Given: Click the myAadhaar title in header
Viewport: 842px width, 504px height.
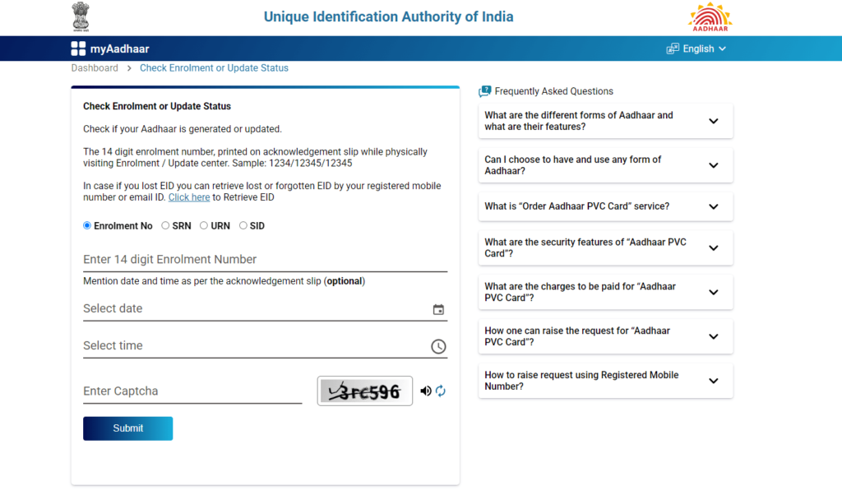Looking at the screenshot, I should coord(120,49).
